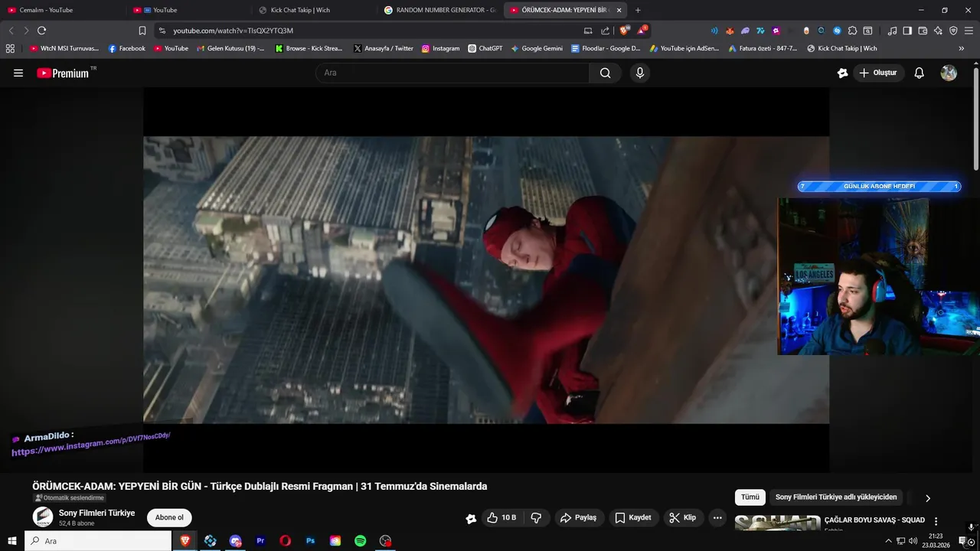
Task: Open Google Gemini bookmark
Action: pos(537,48)
